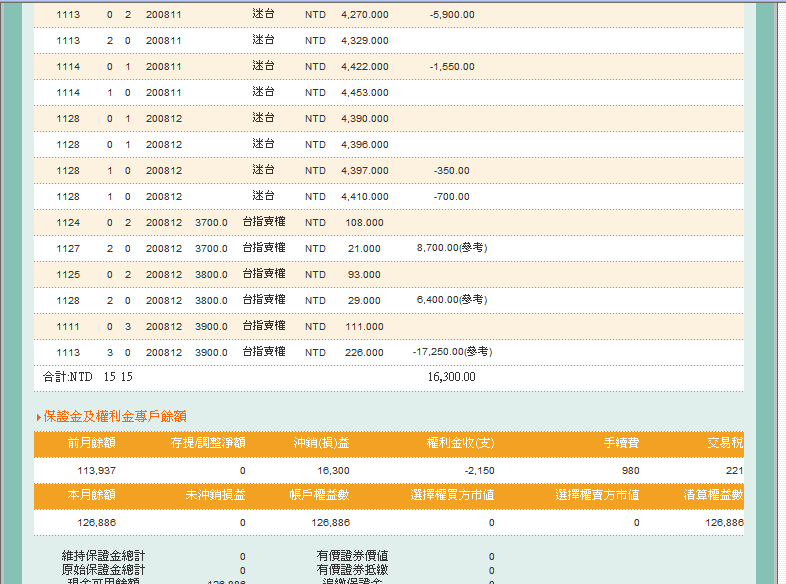Select the reference loss -17,250.00(參考)
This screenshot has width=786, height=584.
(452, 352)
